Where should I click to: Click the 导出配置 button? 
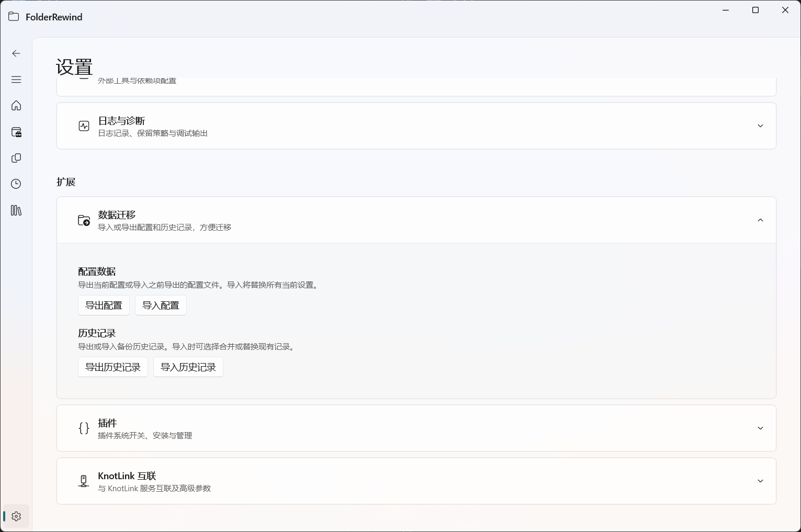[104, 305]
